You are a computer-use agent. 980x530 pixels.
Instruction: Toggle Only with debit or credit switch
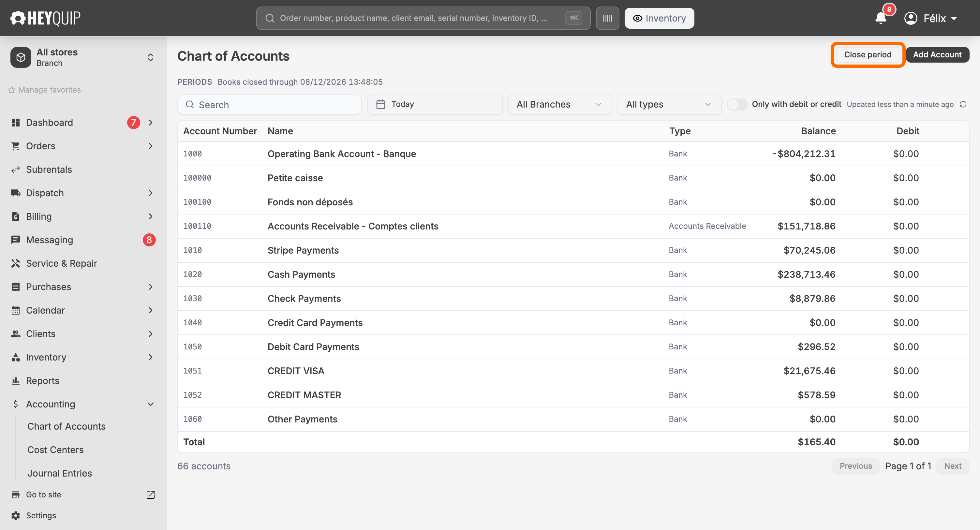(737, 104)
